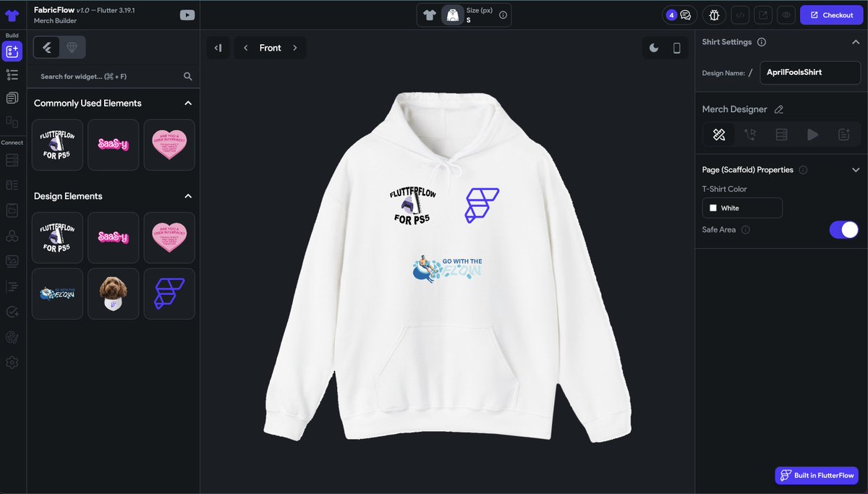The height and width of the screenshot is (494, 868).
Task: Open the database icon in Merch Designer
Action: (781, 134)
